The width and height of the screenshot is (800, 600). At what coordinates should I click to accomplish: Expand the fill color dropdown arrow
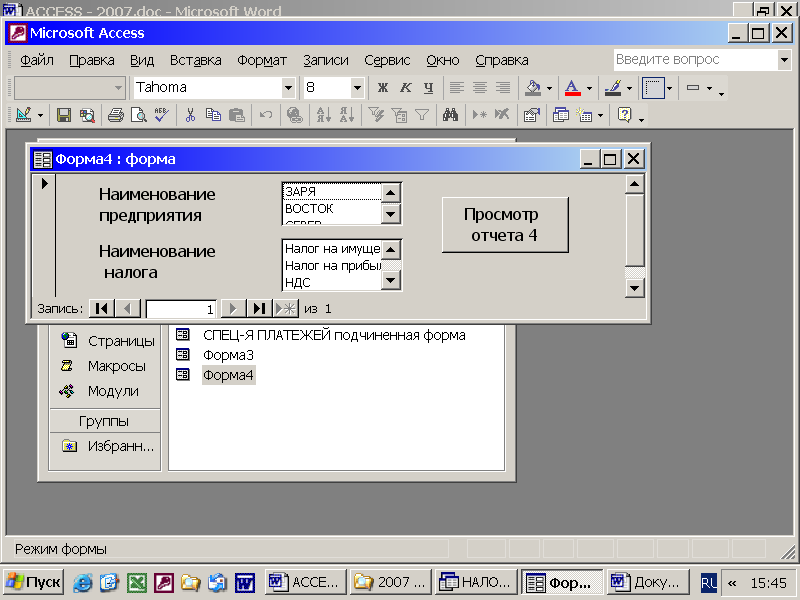[549, 88]
